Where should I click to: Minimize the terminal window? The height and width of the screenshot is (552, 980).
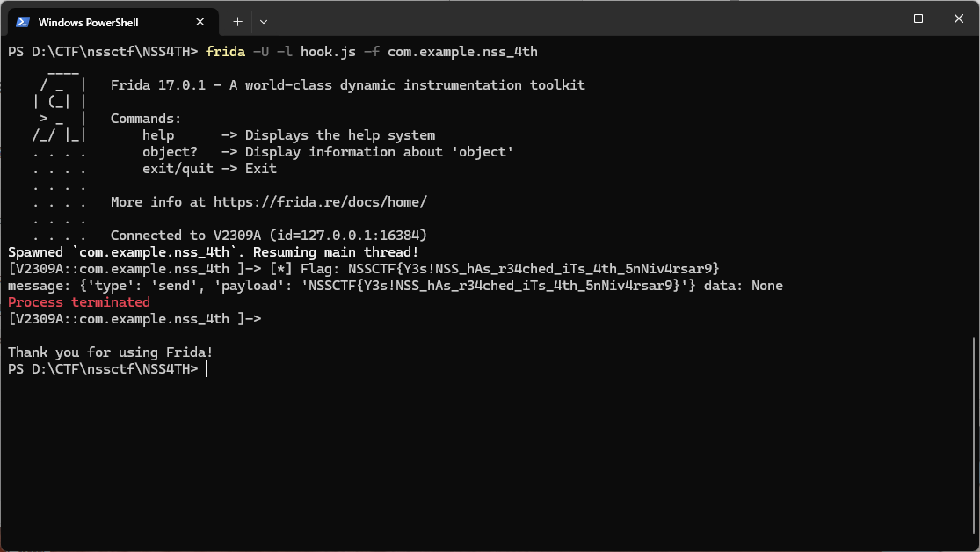[x=878, y=18]
